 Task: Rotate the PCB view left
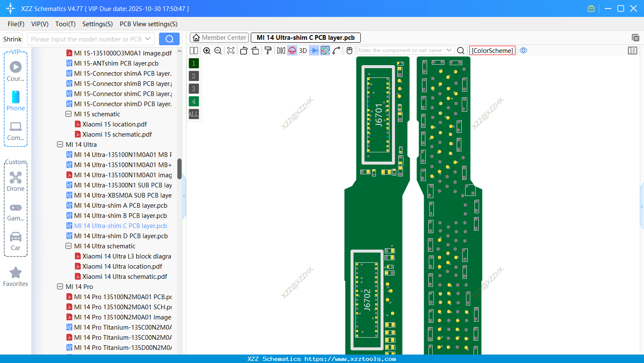[x=244, y=50]
